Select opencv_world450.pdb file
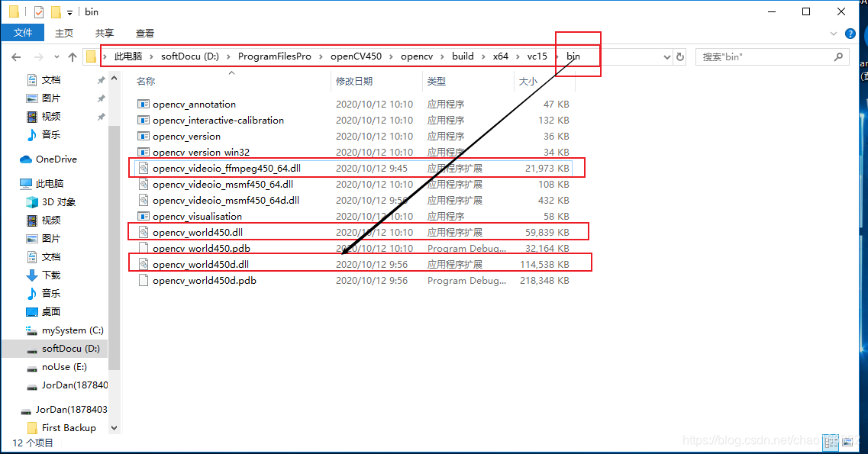Screen dimensions: 868x454 [x=202, y=248]
